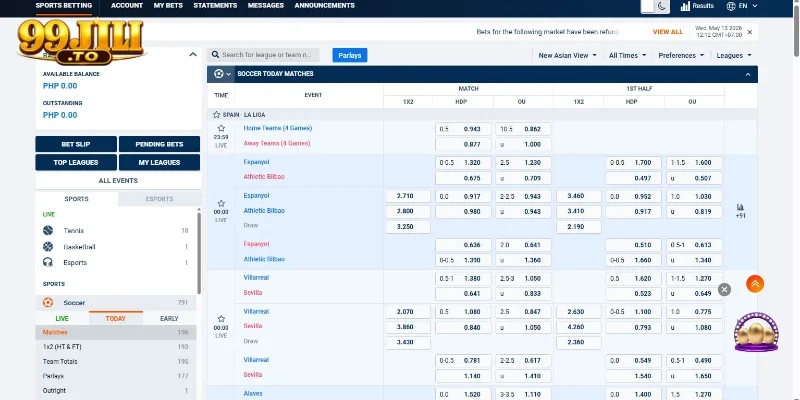
Task: Select Outright in sidebar list
Action: [x=116, y=391]
